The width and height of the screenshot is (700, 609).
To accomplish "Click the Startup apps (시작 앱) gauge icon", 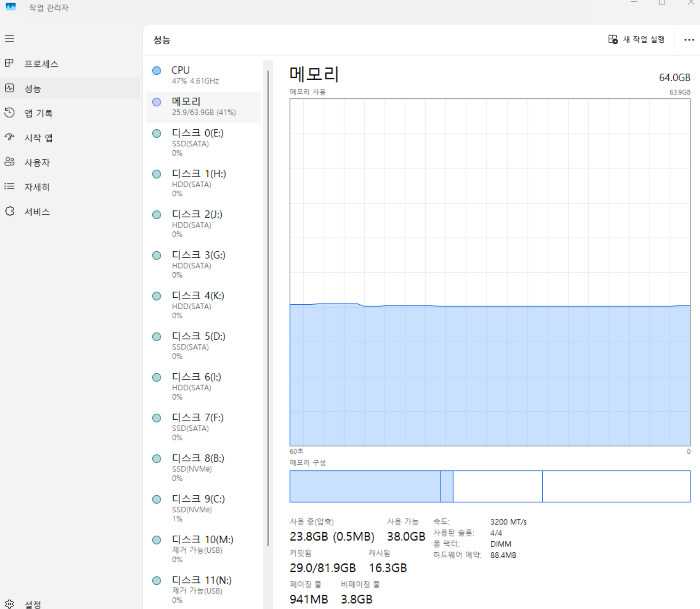I will tap(9, 137).
